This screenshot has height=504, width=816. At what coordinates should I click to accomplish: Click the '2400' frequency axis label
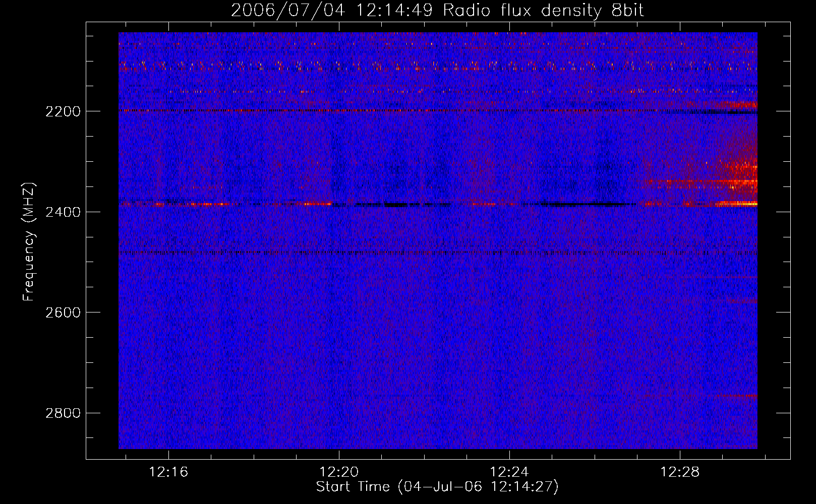pyautogui.click(x=63, y=212)
